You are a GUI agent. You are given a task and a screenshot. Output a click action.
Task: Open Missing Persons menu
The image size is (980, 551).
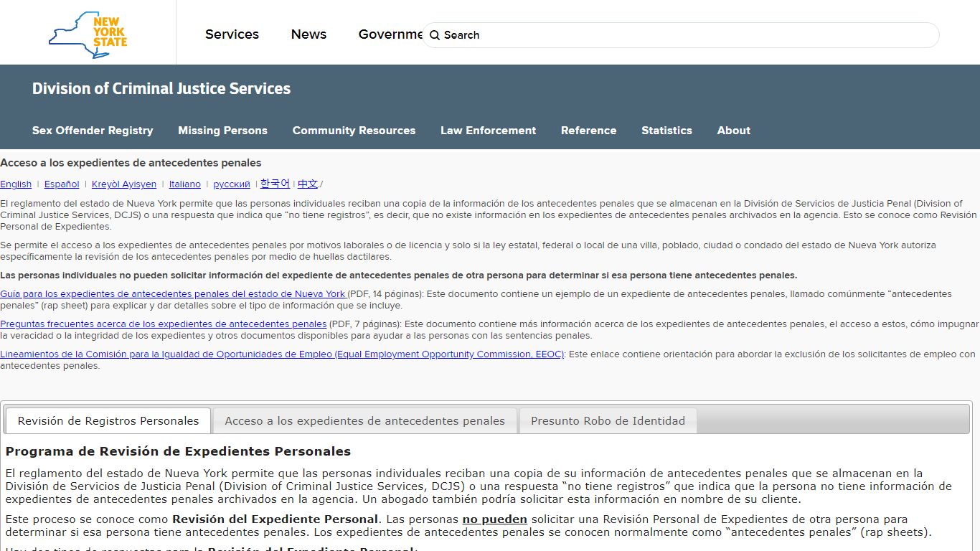point(222,131)
